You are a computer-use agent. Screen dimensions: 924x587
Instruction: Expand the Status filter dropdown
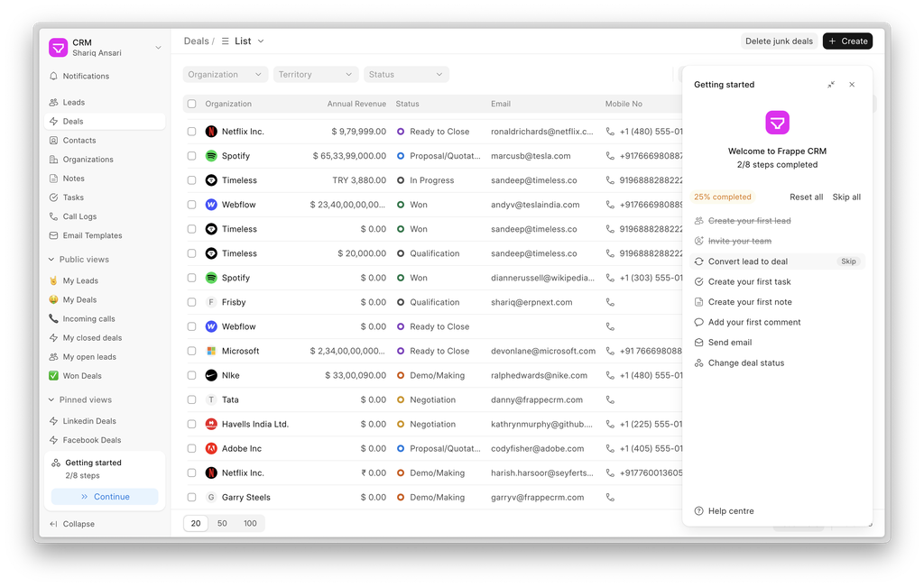406,75
